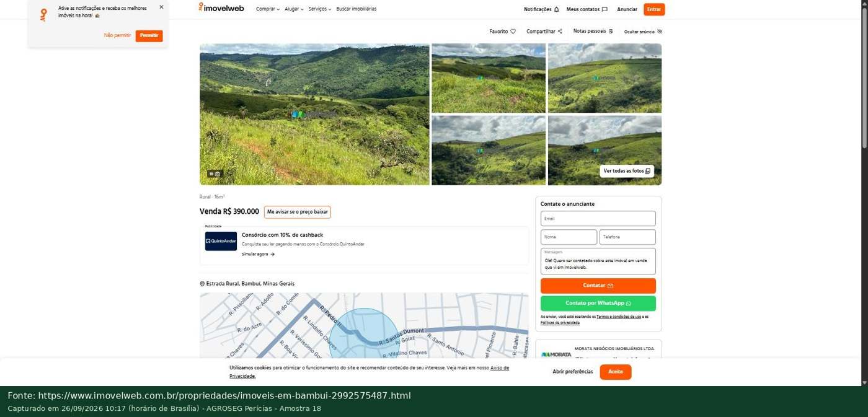Click the Telefone input field

[x=627, y=237]
